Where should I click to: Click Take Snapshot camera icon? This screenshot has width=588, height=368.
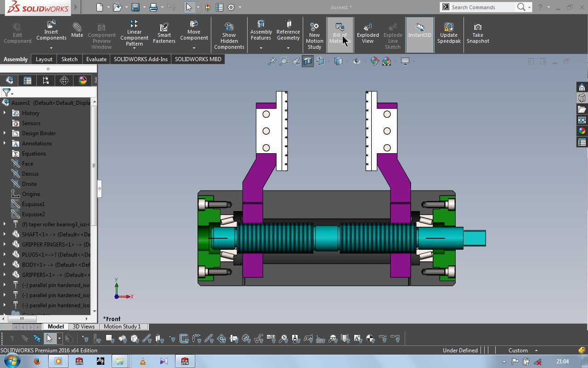[478, 33]
